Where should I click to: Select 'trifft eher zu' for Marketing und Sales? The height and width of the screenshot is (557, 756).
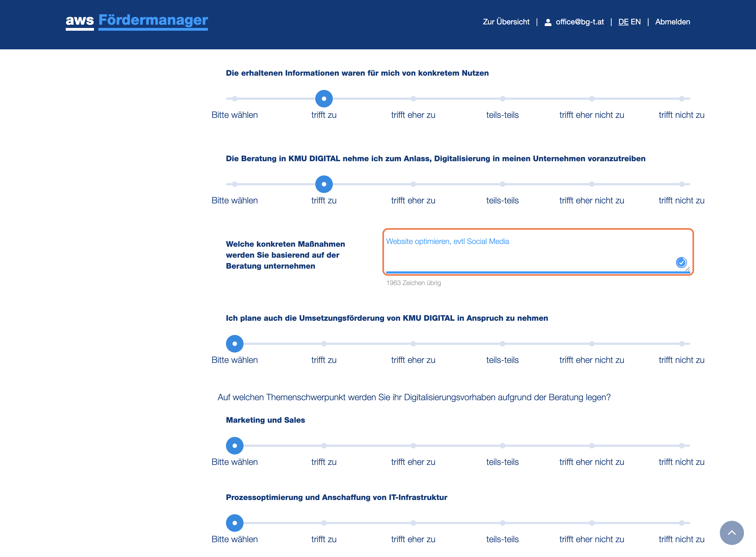pos(413,446)
